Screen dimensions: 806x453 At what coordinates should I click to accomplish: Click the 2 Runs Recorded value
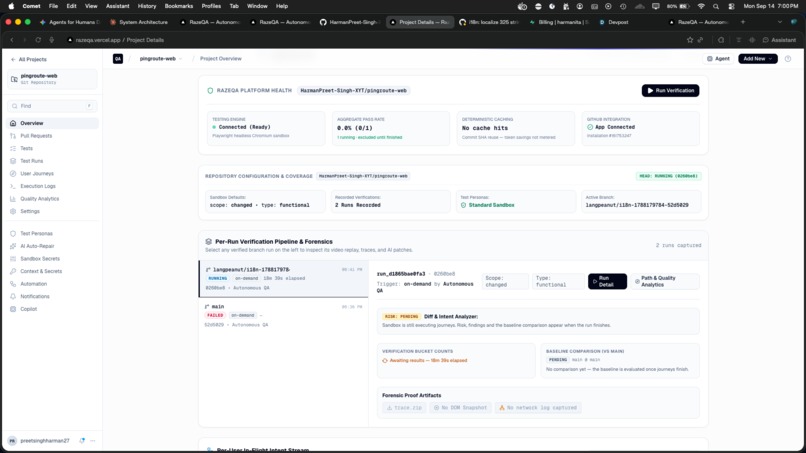358,205
